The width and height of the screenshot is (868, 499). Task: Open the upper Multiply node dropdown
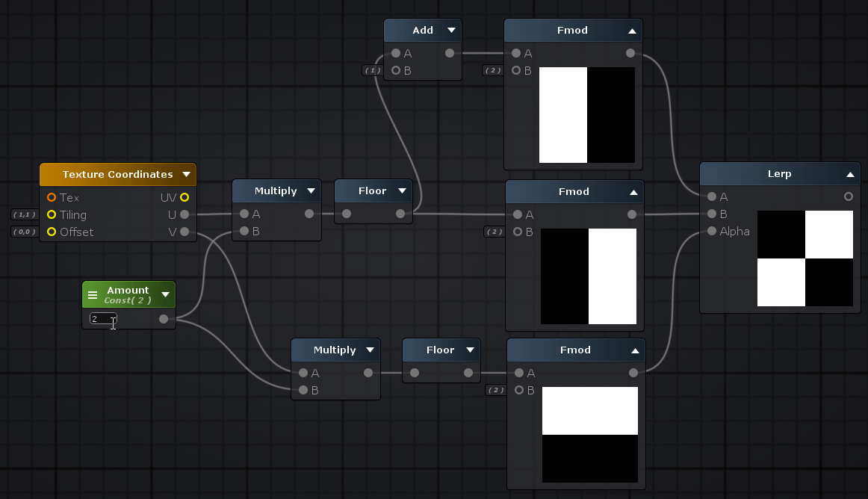click(311, 190)
